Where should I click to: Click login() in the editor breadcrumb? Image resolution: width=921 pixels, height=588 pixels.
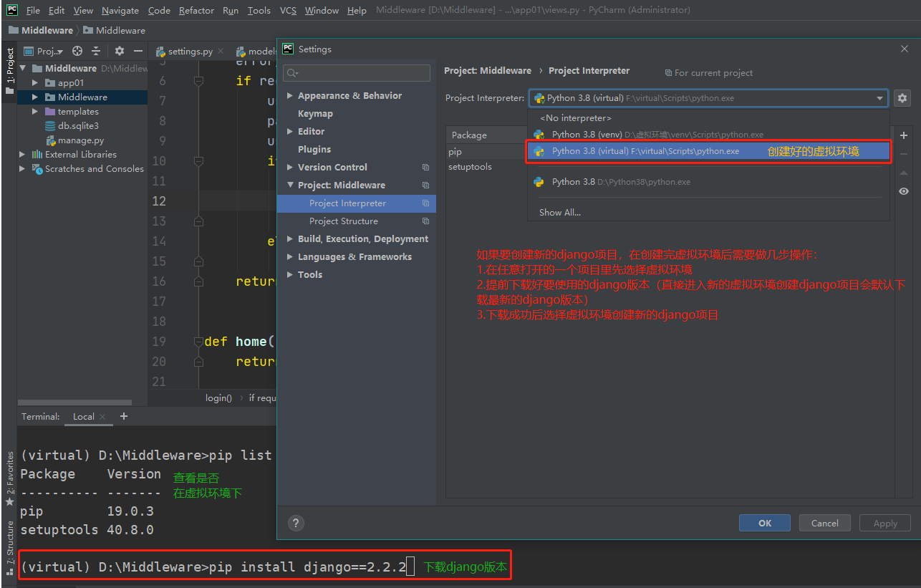[x=219, y=397]
